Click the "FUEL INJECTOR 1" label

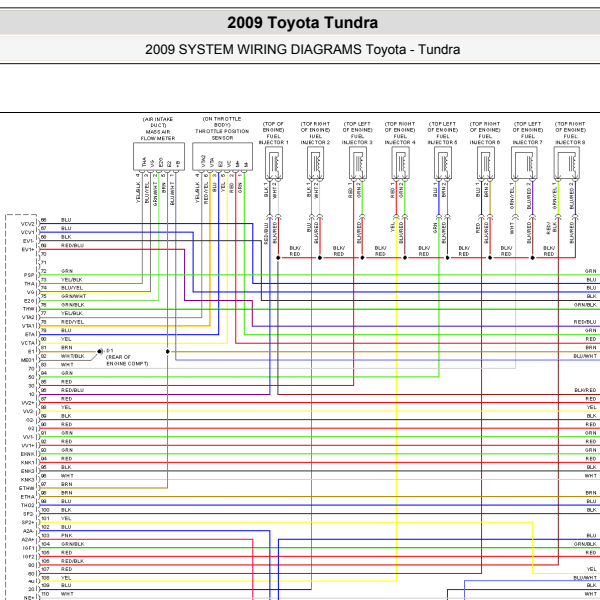pyautogui.click(x=273, y=139)
